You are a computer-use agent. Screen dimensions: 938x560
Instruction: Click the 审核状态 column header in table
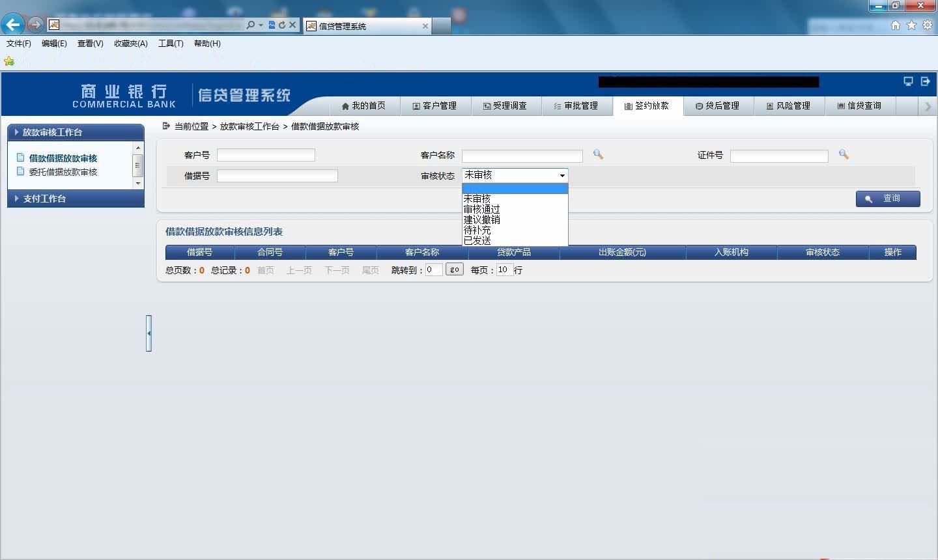pyautogui.click(x=823, y=252)
